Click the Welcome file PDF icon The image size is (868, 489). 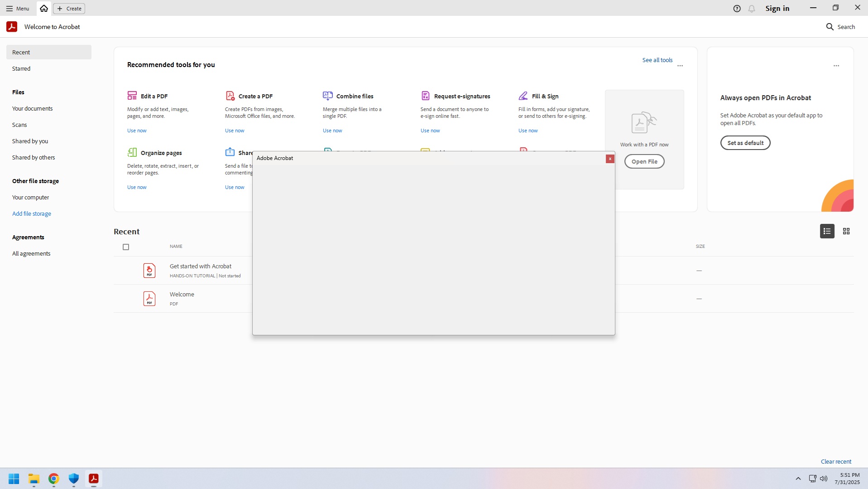click(x=149, y=299)
